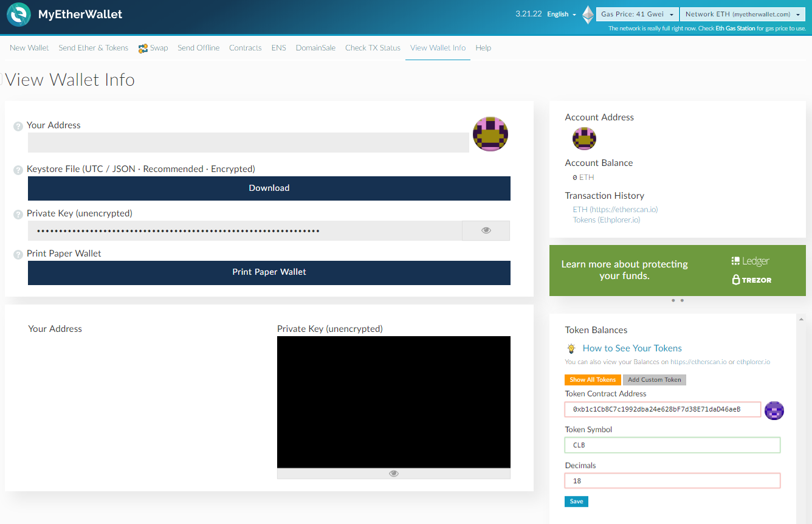Click help icon beside Private Key label
The width and height of the screenshot is (812, 524).
click(x=18, y=214)
